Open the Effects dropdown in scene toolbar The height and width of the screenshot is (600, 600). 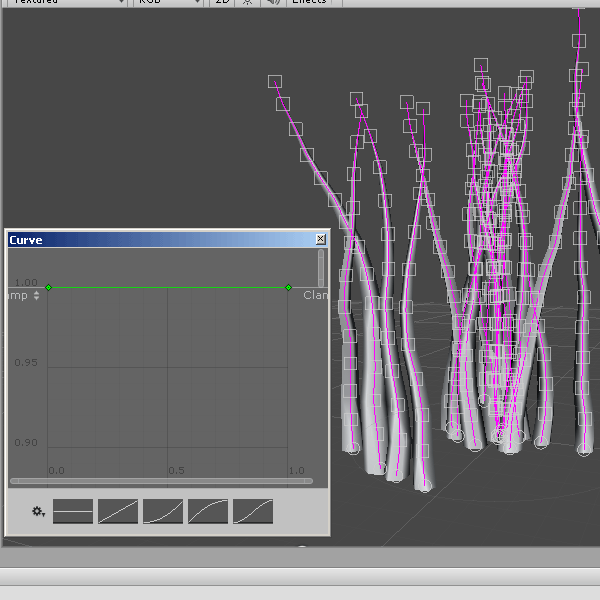click(314, 3)
